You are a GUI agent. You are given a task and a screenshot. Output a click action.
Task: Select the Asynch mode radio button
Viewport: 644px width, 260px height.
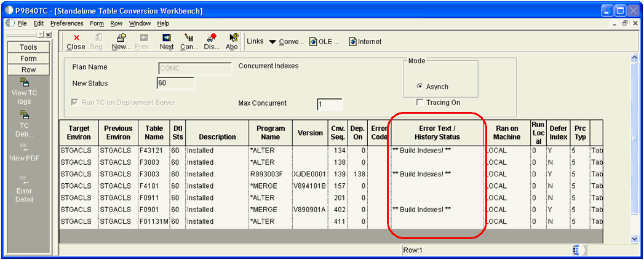[419, 87]
